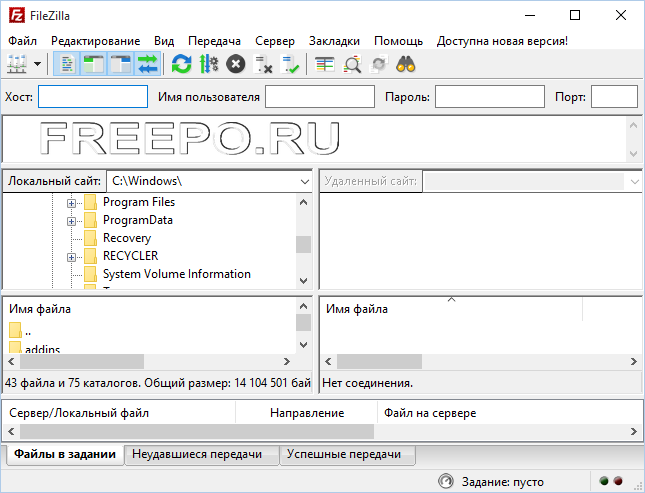Open the Вид menu
This screenshot has width=645, height=493.
pos(164,41)
